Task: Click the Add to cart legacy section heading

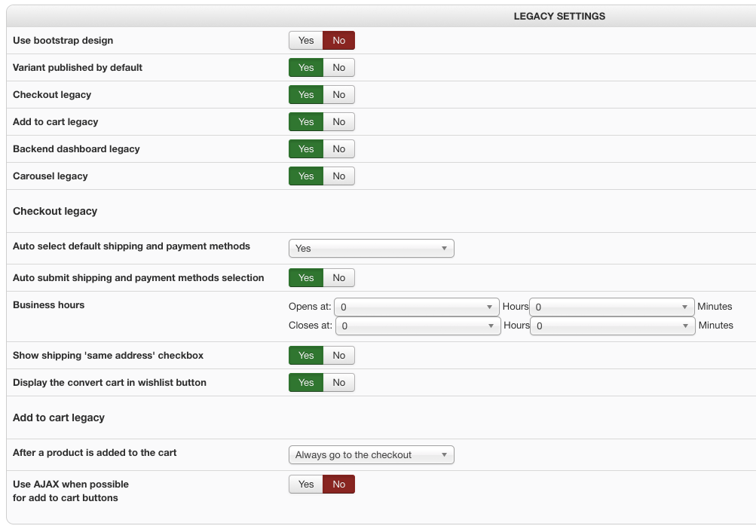Action: [x=59, y=417]
